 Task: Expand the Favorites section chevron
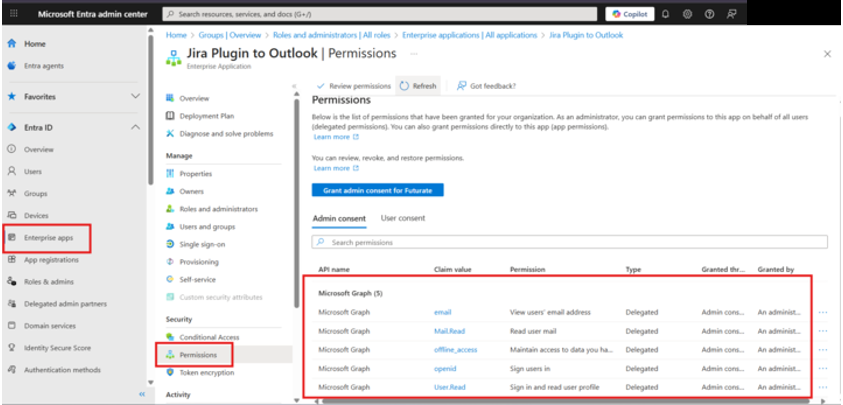coord(135,96)
